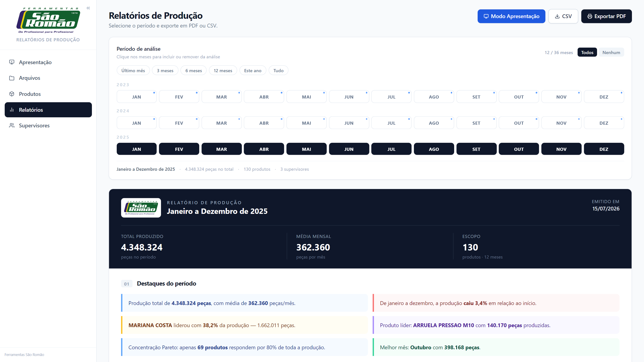Deselect all months with Nenhum
The image size is (644, 362).
point(611,53)
